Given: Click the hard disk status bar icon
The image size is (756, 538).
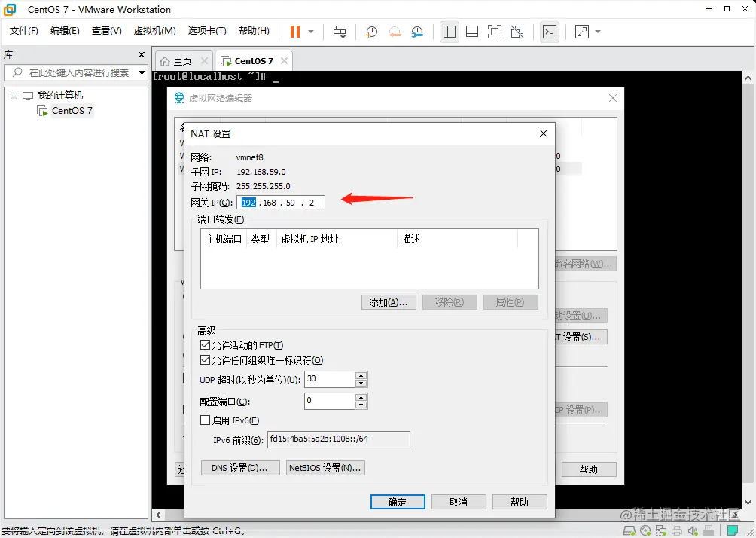Looking at the screenshot, I should tap(629, 531).
